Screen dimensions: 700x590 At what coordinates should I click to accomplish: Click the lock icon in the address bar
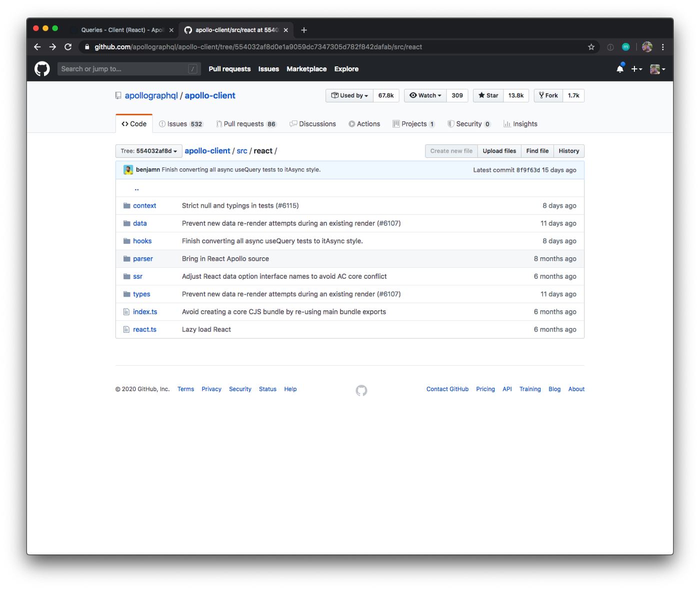(87, 47)
